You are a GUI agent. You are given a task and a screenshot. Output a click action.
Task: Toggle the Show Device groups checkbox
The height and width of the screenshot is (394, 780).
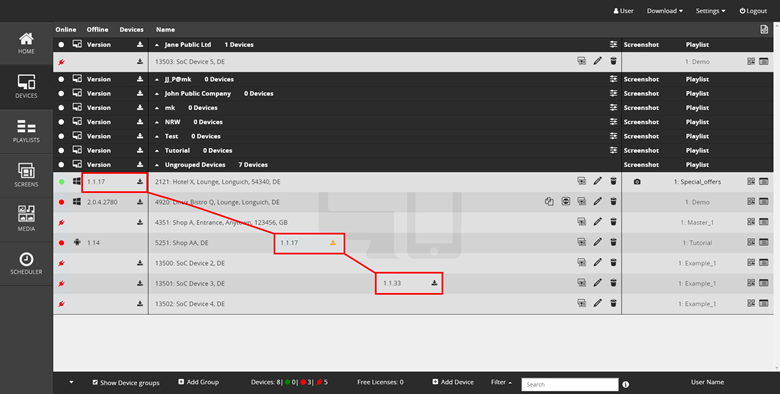[95, 382]
